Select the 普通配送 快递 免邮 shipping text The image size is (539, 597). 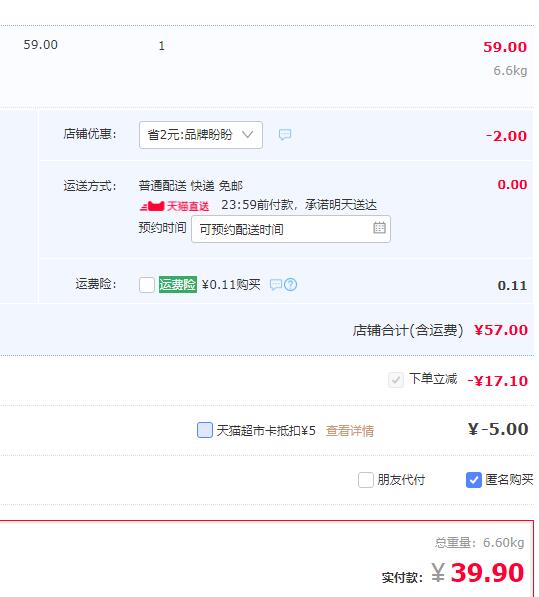point(191,186)
